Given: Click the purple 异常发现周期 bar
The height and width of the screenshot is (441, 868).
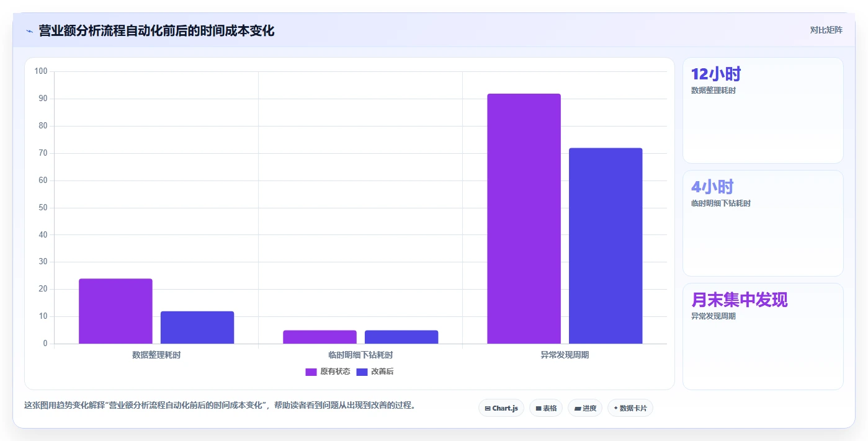Looking at the screenshot, I should click(x=524, y=218).
